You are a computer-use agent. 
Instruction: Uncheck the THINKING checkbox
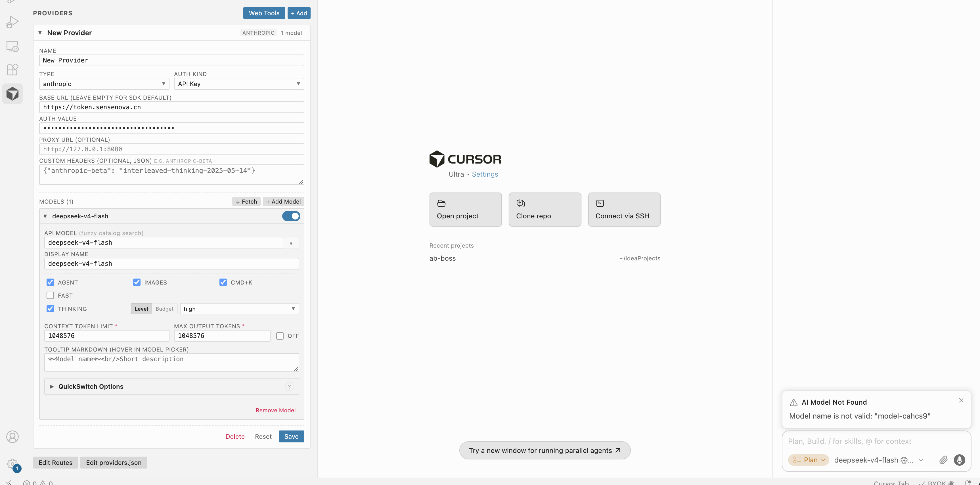[50, 308]
